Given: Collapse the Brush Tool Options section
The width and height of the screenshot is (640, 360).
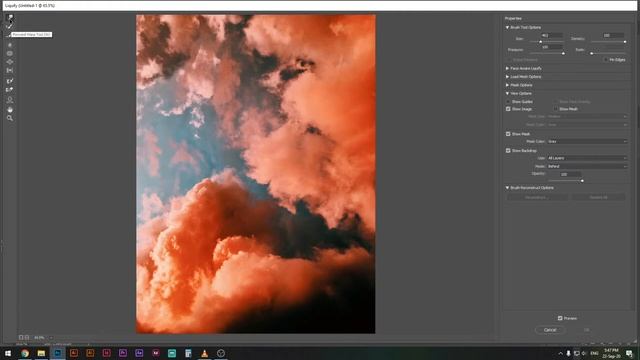Looking at the screenshot, I should click(x=507, y=27).
